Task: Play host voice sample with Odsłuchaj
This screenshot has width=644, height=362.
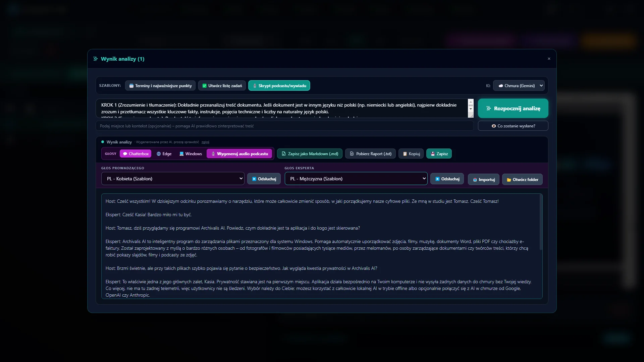Action: pos(264,179)
